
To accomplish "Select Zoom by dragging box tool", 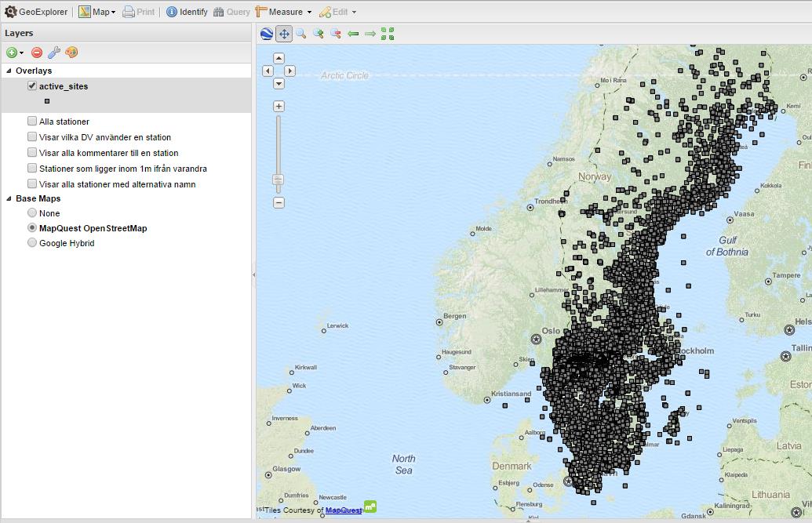I will pyautogui.click(x=301, y=34).
